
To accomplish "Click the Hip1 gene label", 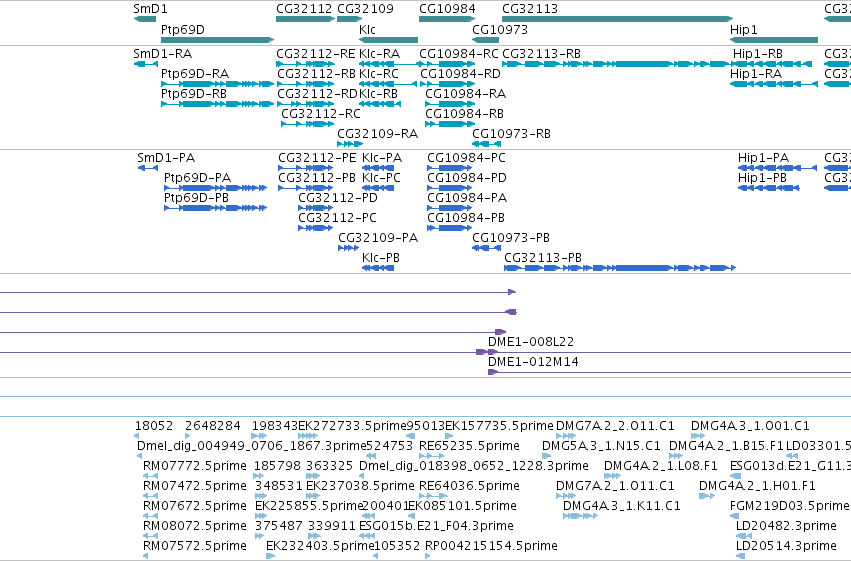I will tap(744, 30).
